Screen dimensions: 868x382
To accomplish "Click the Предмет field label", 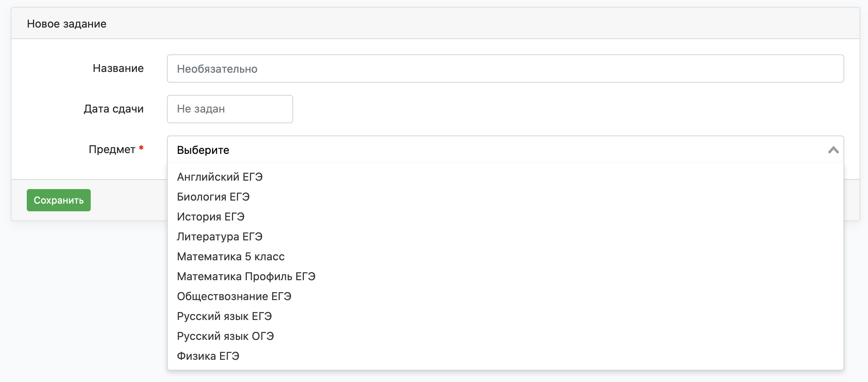I will tap(112, 149).
